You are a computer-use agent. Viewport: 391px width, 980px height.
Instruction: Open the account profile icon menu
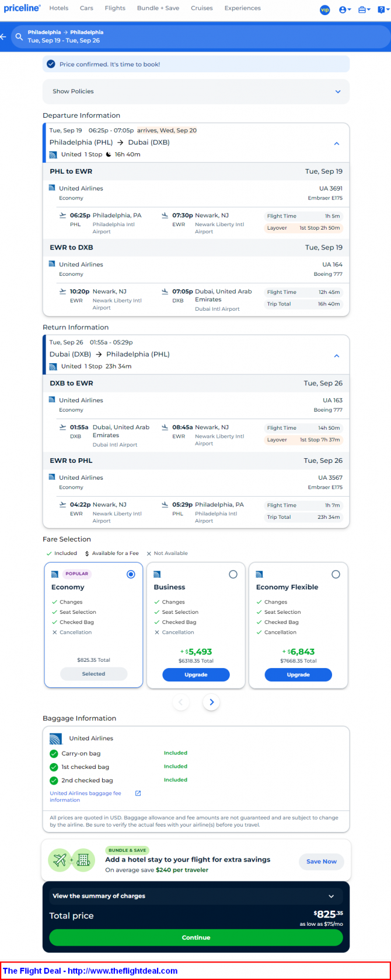pyautogui.click(x=344, y=10)
